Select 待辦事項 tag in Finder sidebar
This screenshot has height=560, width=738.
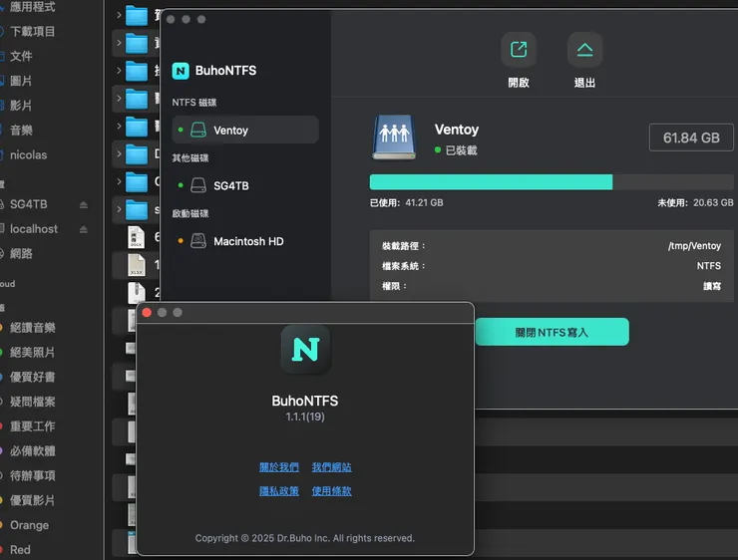[x=33, y=476]
